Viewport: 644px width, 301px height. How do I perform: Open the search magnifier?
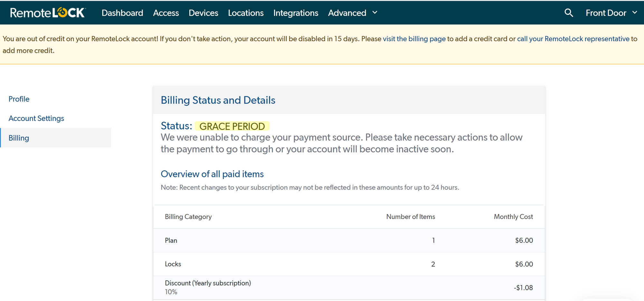[569, 13]
